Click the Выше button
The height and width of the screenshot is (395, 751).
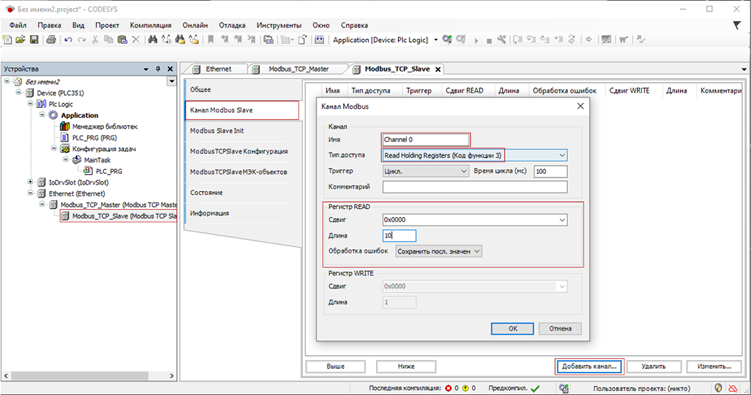tap(335, 366)
